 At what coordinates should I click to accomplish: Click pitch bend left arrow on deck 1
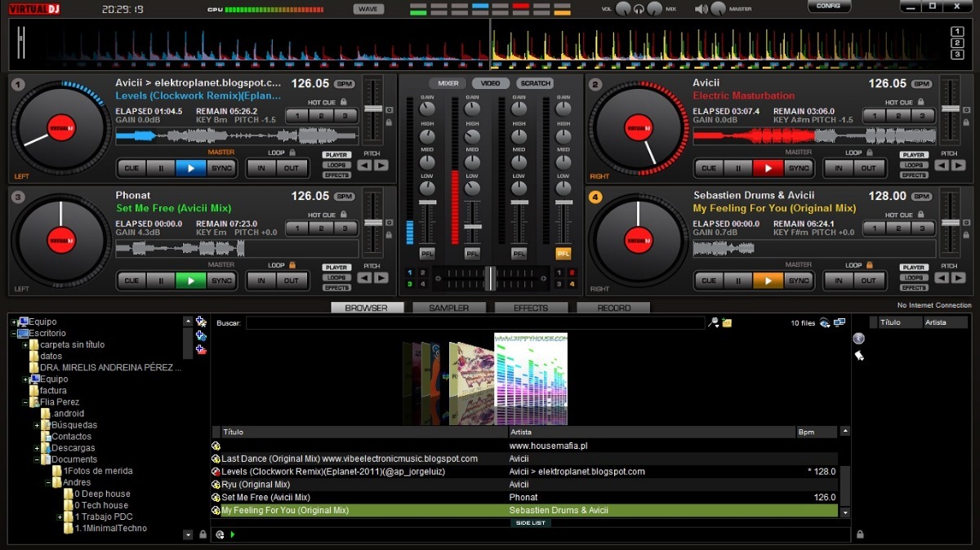(x=363, y=165)
